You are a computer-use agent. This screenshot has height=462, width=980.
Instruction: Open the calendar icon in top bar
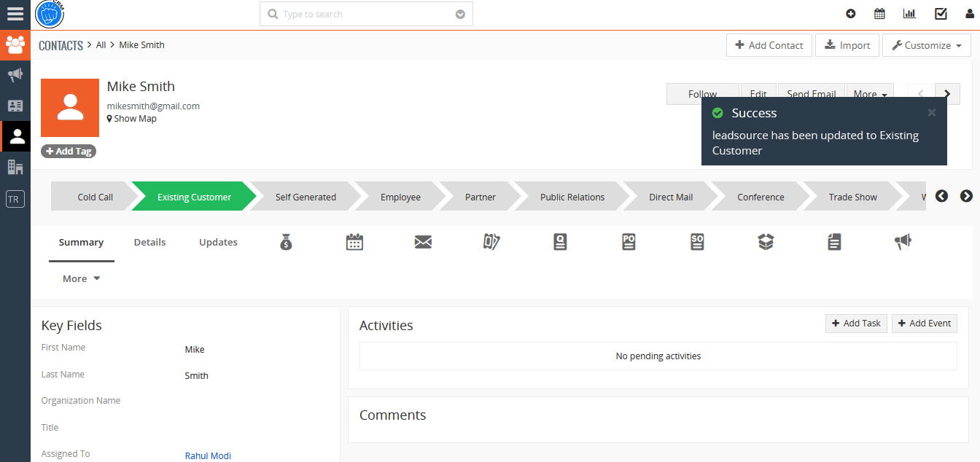(x=879, y=14)
